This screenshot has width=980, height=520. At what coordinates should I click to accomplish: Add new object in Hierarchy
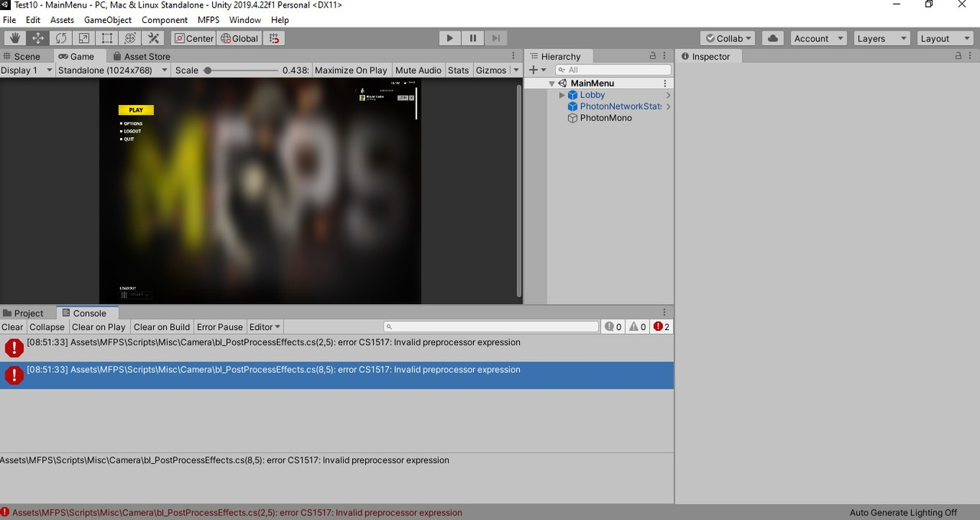pyautogui.click(x=538, y=70)
